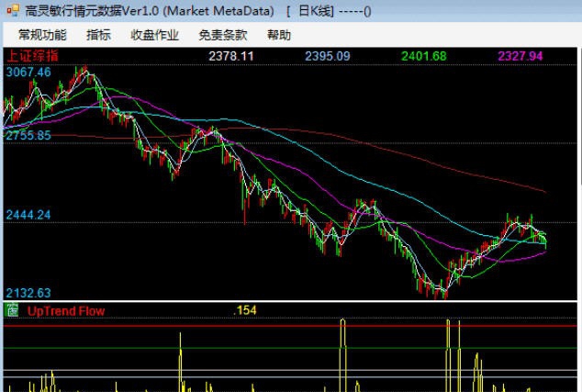Click the 2755.85 price axis label
Screen dimensions: 582x392
pyautogui.click(x=28, y=135)
